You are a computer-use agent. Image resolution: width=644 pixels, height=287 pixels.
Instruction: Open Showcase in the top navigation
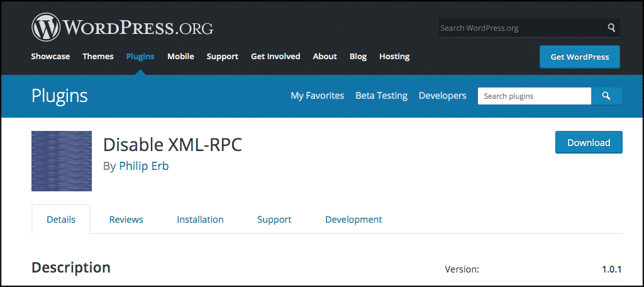click(x=50, y=57)
